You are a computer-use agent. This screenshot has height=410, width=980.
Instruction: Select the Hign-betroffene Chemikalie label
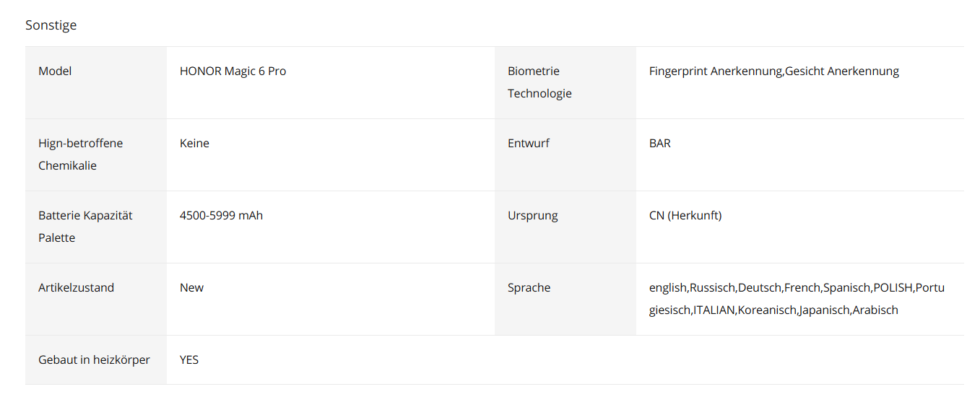point(81,154)
